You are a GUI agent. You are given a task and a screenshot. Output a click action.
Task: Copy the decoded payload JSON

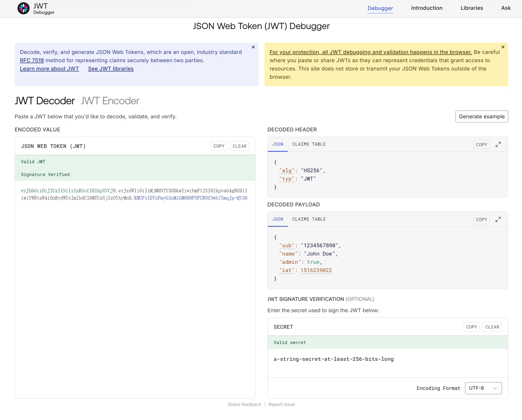pyautogui.click(x=481, y=219)
